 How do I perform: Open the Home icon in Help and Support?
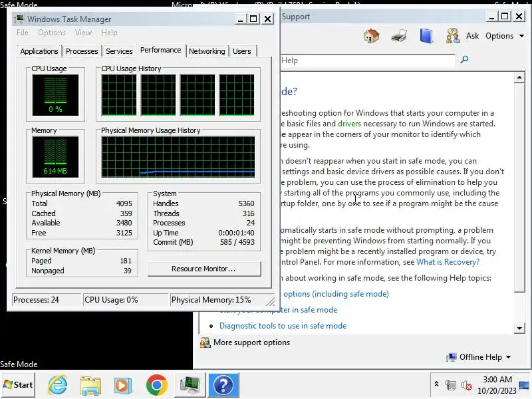372,36
